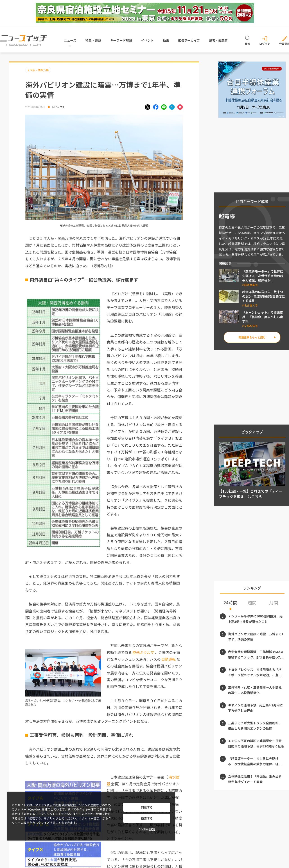Screen dimensions: 289x868
Task: Select the 24時間 ranking tab
Action: coord(230,603)
